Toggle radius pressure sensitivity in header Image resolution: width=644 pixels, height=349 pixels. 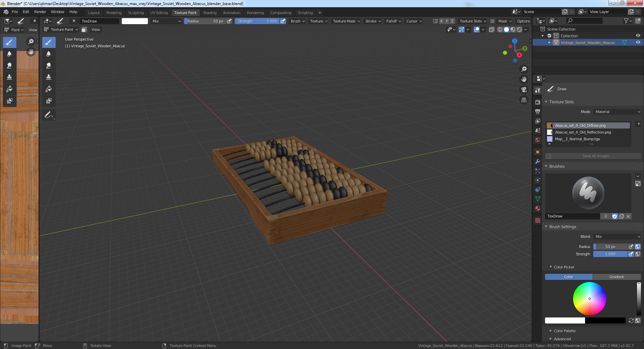pos(229,21)
